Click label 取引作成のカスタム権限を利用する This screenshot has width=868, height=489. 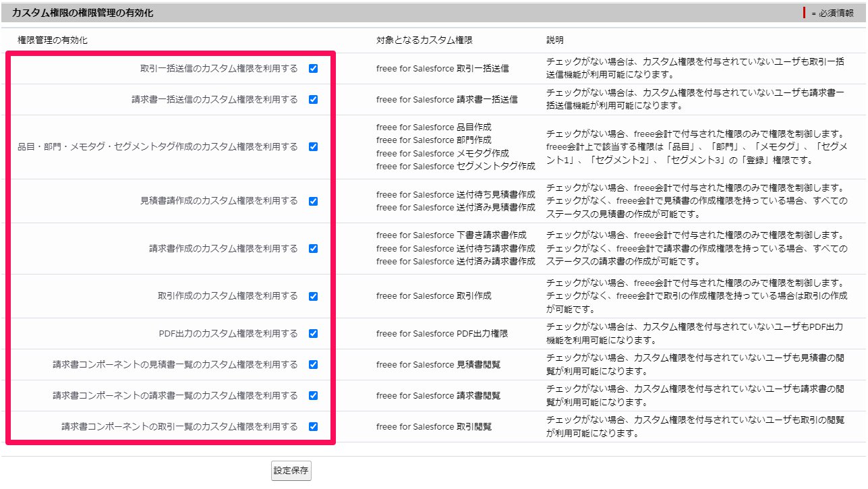point(227,296)
